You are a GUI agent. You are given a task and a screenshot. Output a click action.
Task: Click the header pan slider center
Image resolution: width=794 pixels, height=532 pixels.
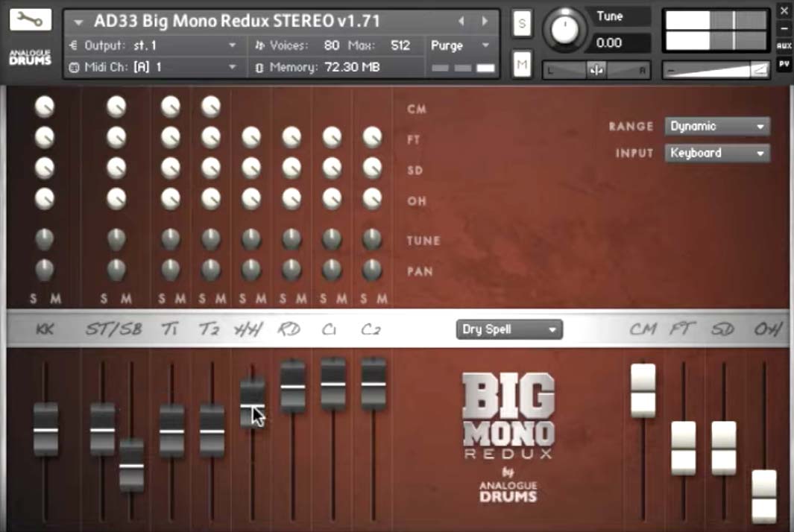tap(596, 70)
